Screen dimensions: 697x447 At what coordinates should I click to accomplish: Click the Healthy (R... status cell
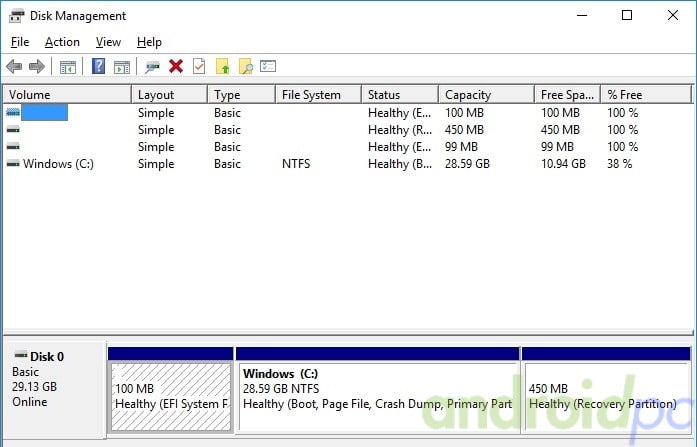(400, 130)
